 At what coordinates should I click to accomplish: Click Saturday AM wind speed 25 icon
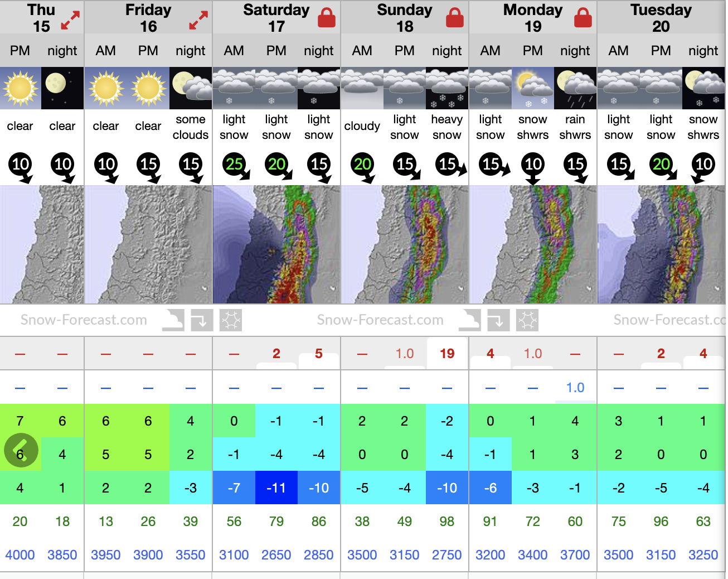pyautogui.click(x=235, y=165)
